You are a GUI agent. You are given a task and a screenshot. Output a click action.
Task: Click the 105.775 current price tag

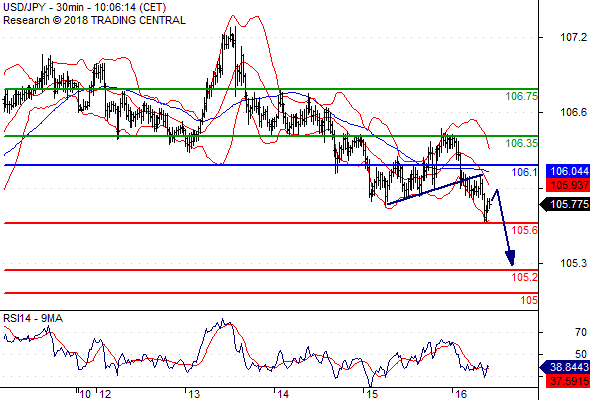click(564, 204)
